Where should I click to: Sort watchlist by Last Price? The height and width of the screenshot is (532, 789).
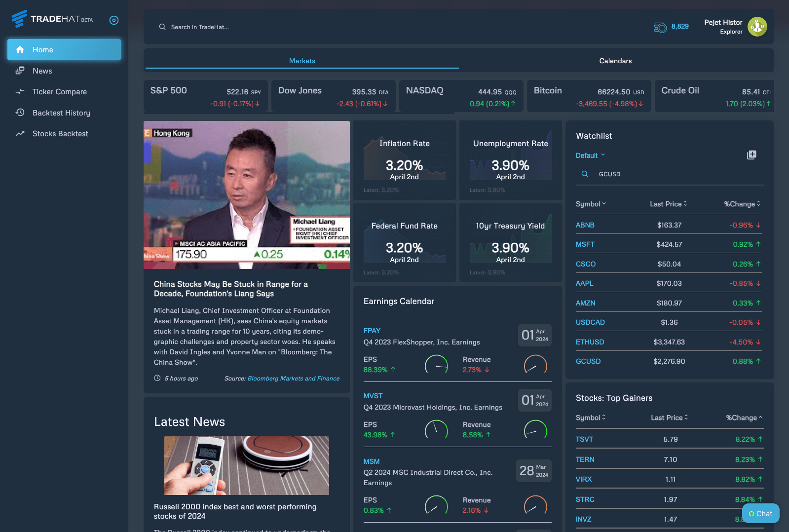(x=668, y=204)
